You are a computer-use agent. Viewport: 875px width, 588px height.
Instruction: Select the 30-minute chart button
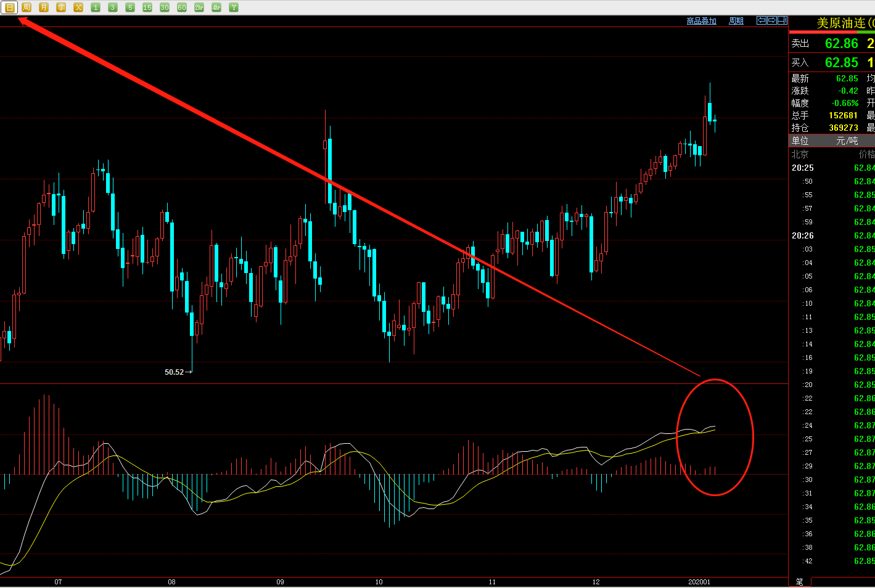click(165, 7)
